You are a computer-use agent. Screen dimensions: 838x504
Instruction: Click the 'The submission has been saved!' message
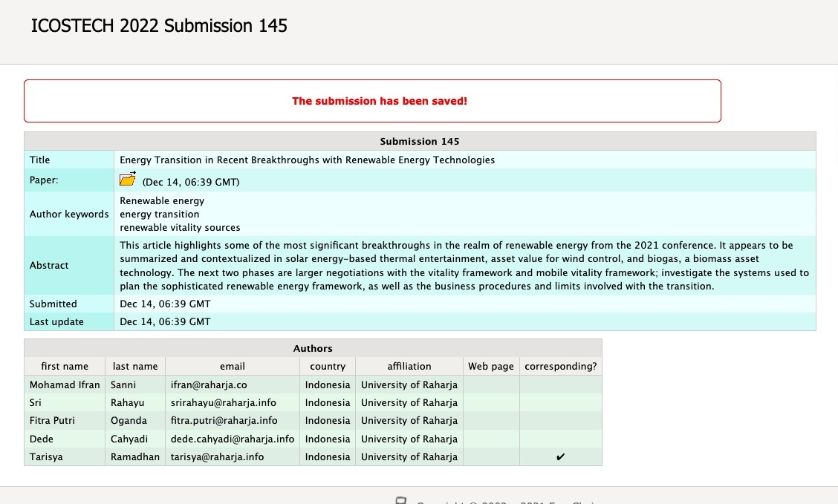click(380, 101)
